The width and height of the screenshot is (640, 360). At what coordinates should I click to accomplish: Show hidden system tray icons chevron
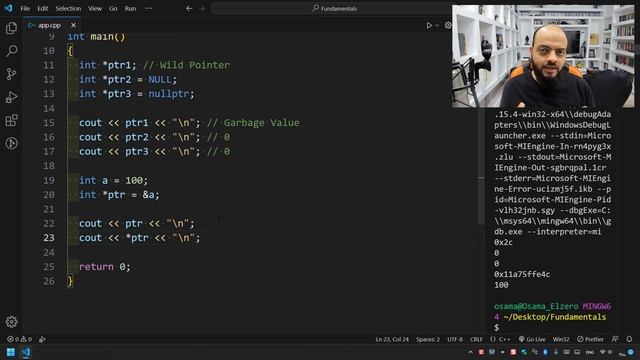(470, 352)
